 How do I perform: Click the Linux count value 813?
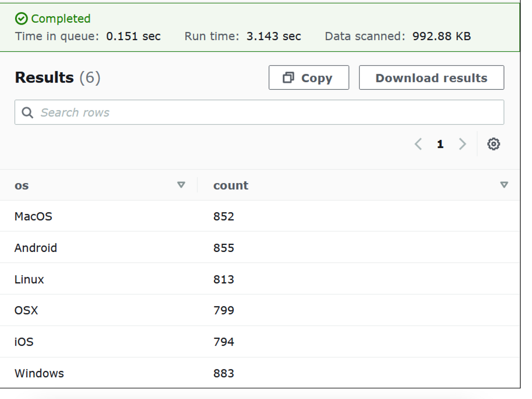pos(224,279)
